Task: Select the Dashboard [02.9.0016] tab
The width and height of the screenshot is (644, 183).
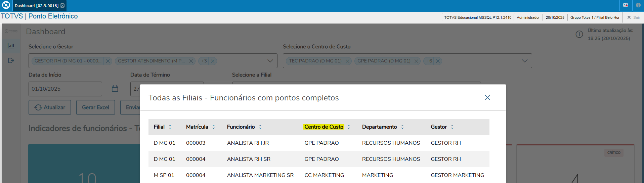Action: click(x=36, y=6)
